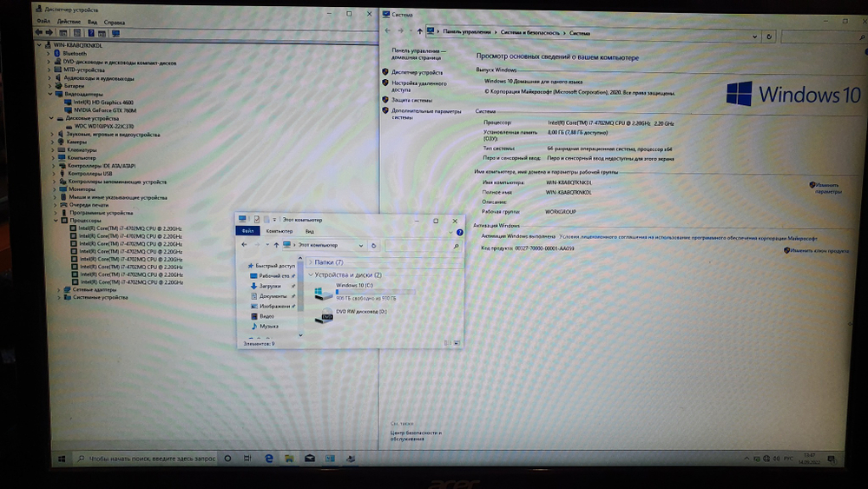
Task: Collapse the WIN-K8ABQTKNKDL root node
Action: (39, 45)
